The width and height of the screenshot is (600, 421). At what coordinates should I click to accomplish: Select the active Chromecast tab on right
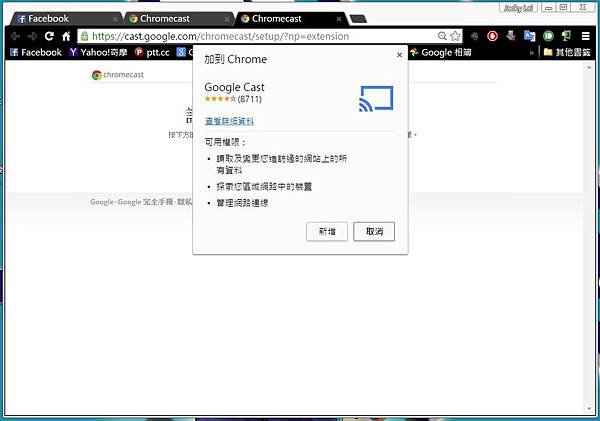click(291, 19)
